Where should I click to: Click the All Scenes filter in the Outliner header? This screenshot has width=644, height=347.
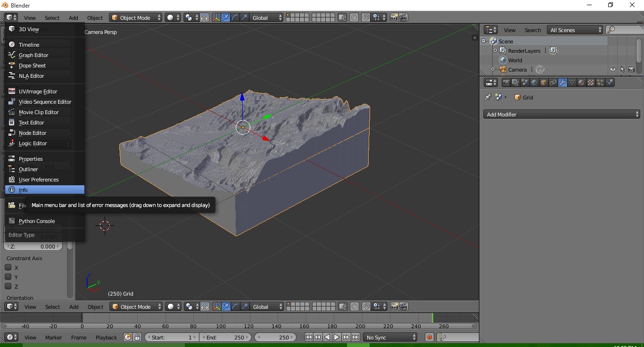[x=574, y=30]
